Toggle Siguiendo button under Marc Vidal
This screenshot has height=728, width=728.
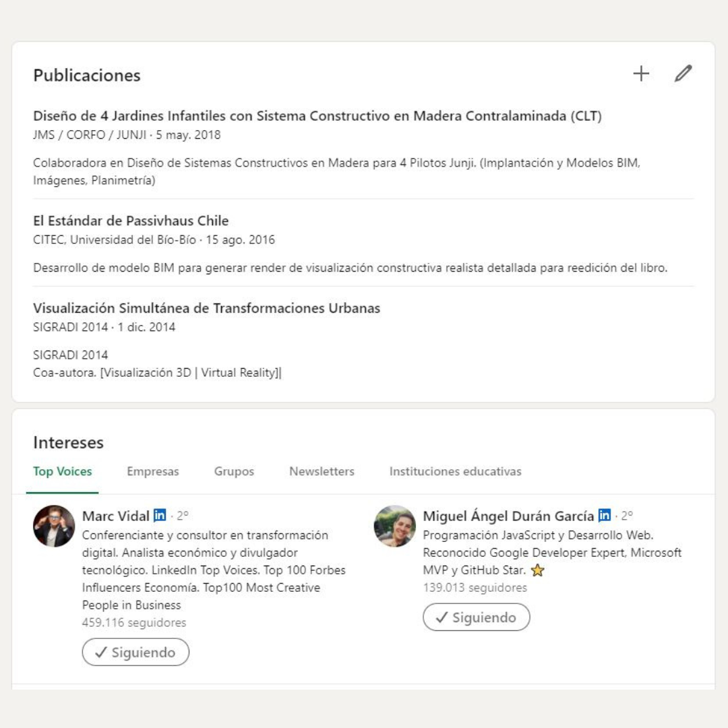point(135,652)
